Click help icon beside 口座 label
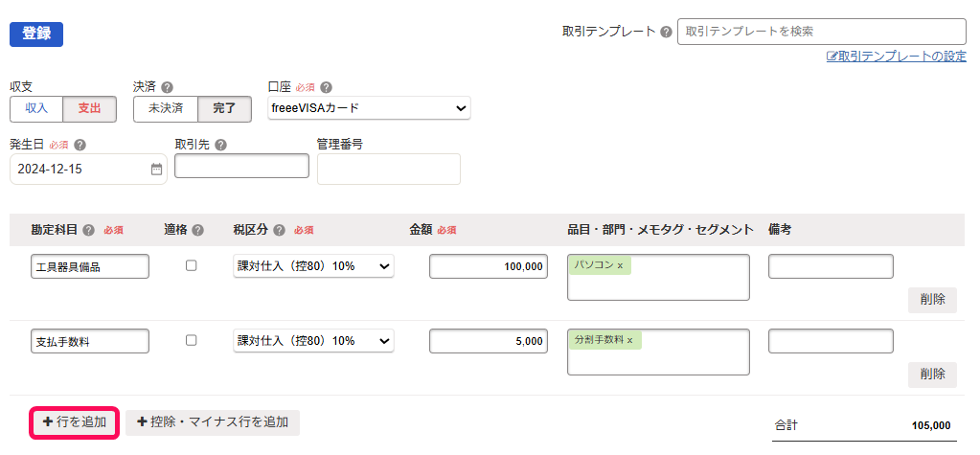 [x=327, y=87]
